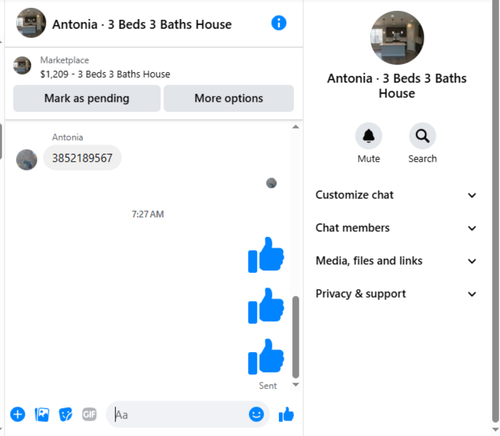Mark the listing as pending
Image resolution: width=500 pixels, height=436 pixels.
point(87,98)
